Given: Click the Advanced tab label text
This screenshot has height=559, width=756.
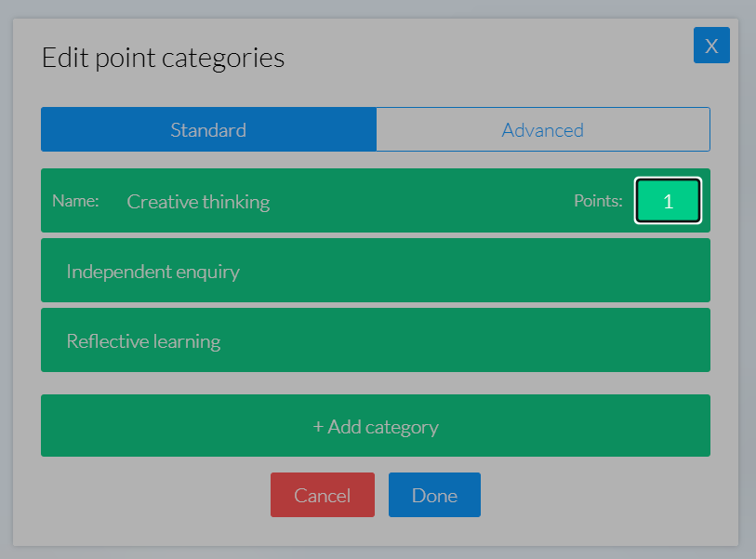Looking at the screenshot, I should pyautogui.click(x=542, y=129).
